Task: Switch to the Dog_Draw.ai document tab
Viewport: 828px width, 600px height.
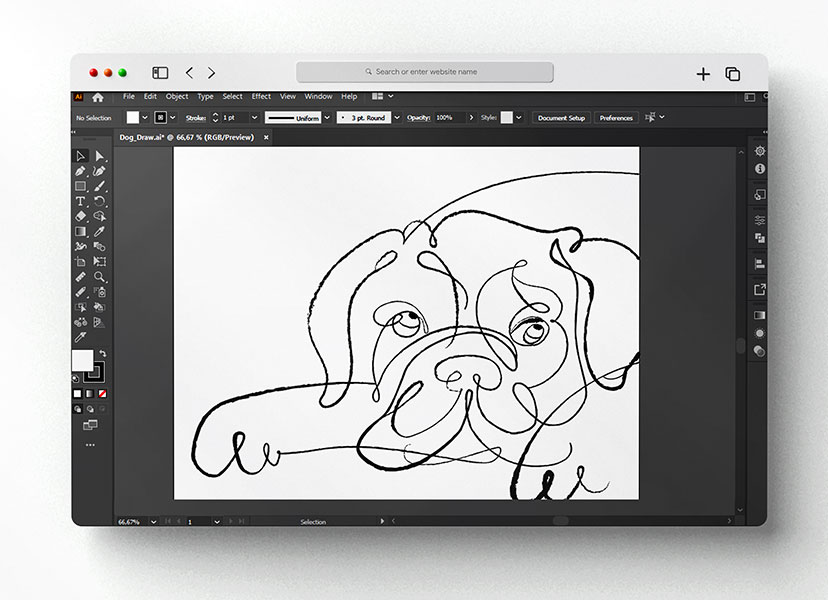Action: 186,137
